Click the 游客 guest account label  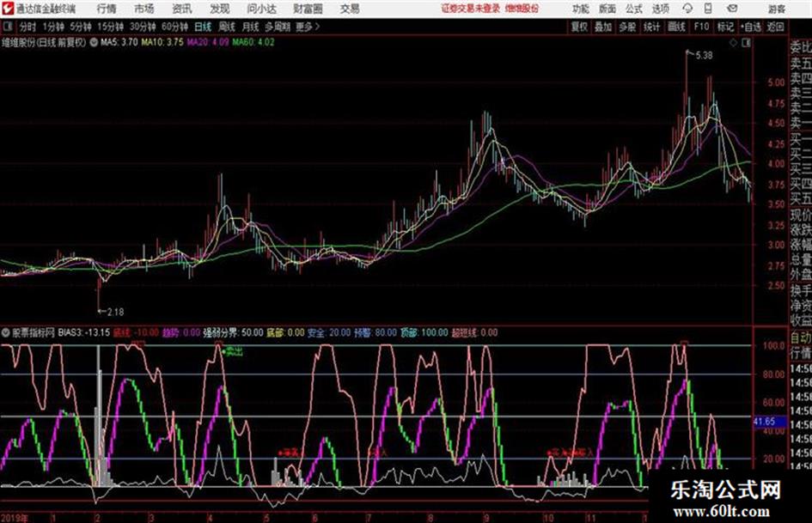(x=776, y=9)
